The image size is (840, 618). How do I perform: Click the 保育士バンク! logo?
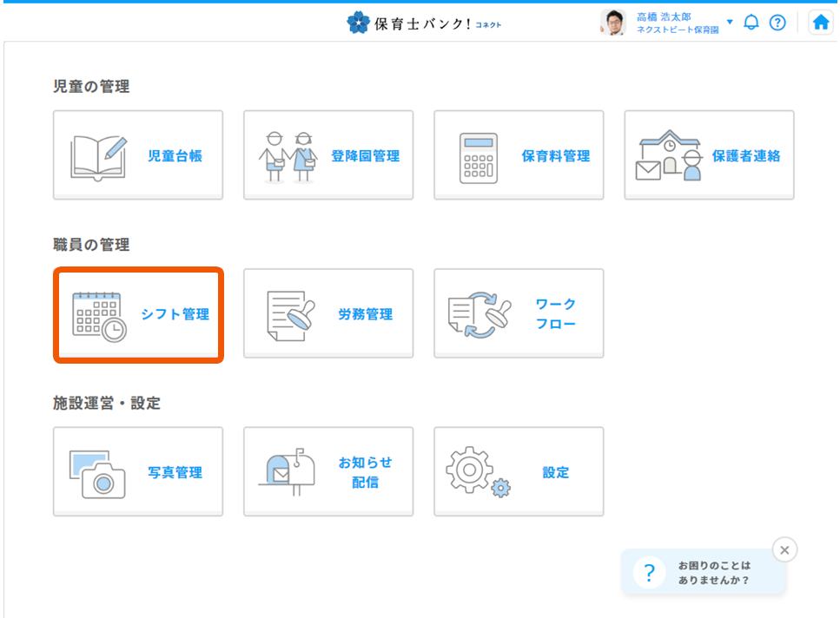pos(424,23)
